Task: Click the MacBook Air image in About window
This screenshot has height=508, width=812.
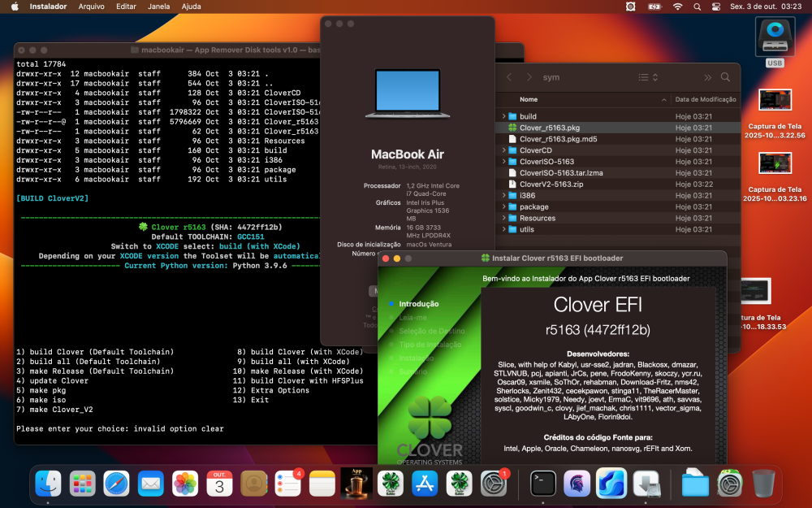Action: click(408, 93)
